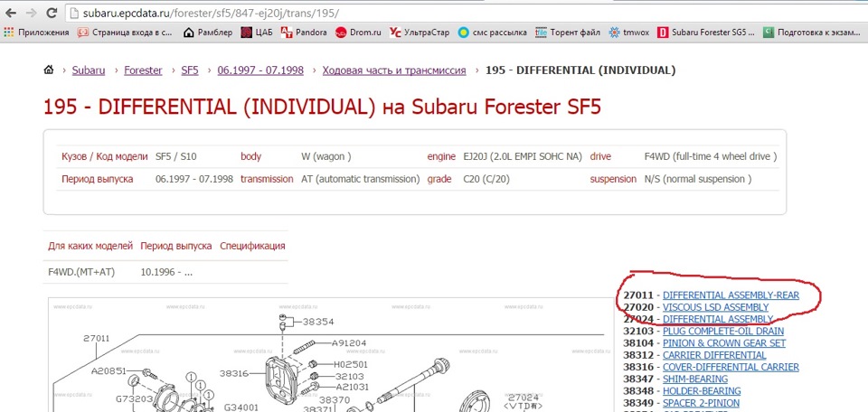
Task: Open 27024 DIFFERENTIAL ASSEMBLY link
Action: click(717, 319)
